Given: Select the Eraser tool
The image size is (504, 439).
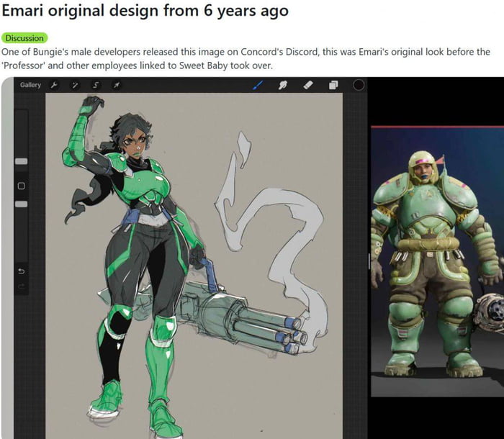Looking at the screenshot, I should (x=308, y=85).
